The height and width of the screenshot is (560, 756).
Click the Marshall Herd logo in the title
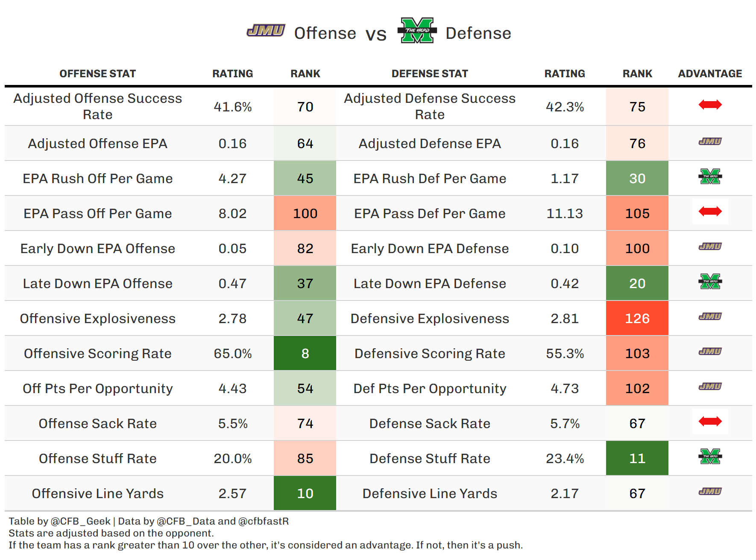417,31
